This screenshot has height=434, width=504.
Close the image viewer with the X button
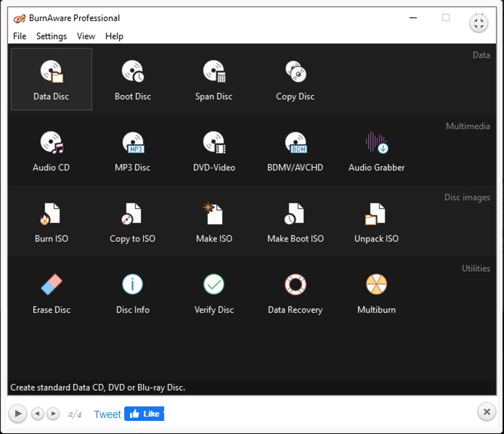[x=486, y=411]
